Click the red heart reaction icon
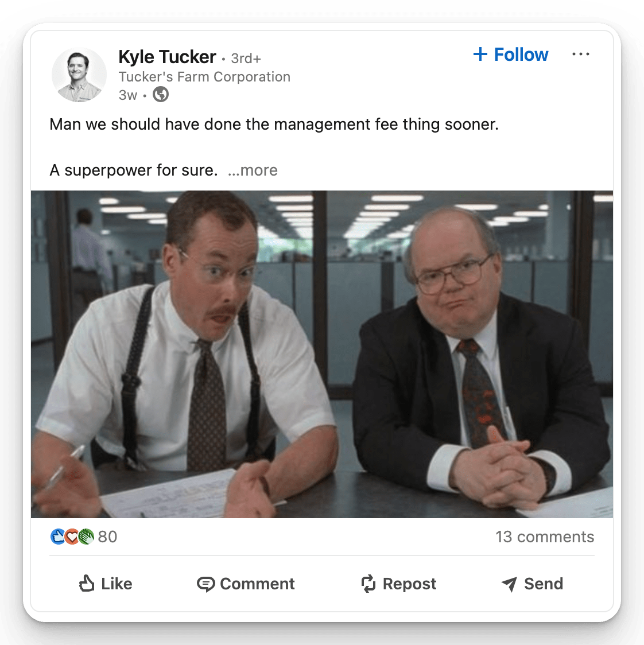This screenshot has height=645, width=644. 72,537
